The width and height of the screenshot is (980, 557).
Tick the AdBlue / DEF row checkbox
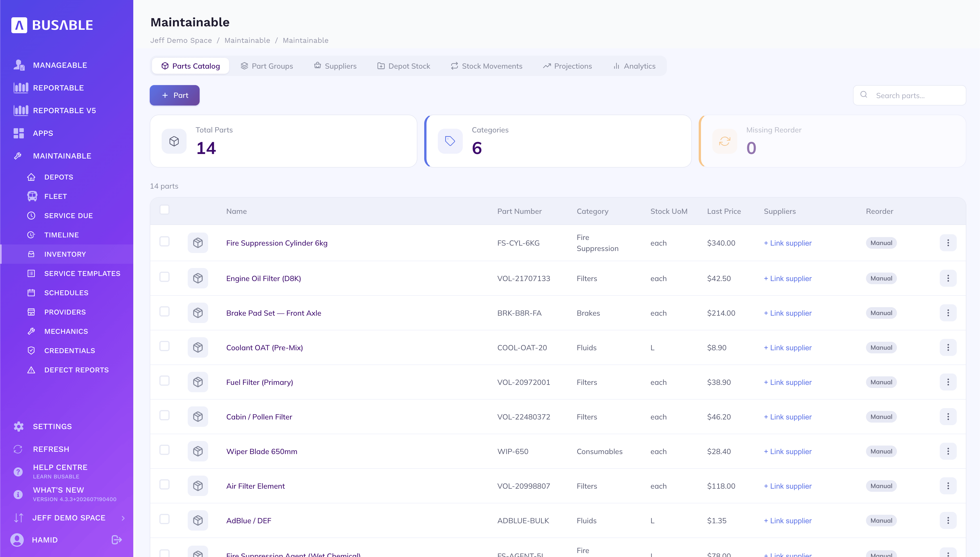click(164, 519)
